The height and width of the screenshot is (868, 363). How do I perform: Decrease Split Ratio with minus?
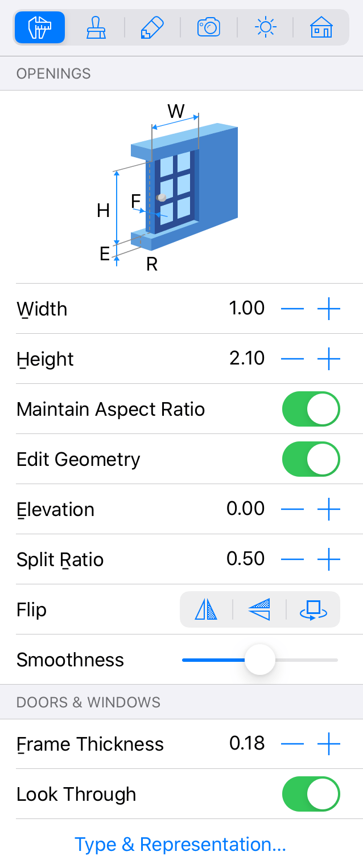292,559
